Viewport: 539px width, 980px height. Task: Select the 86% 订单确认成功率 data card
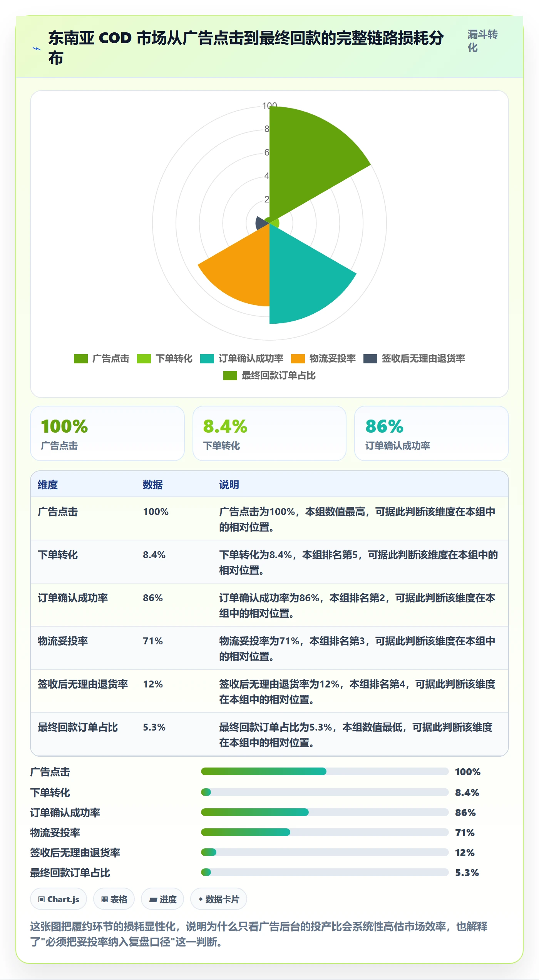point(432,433)
